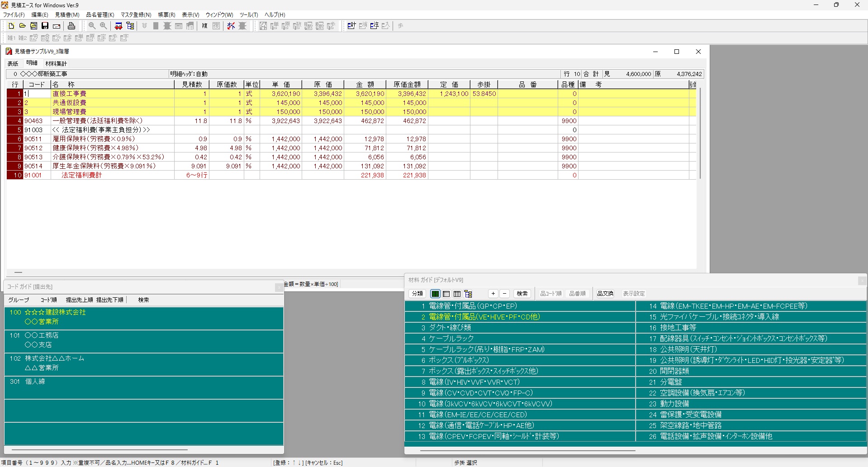Viewport: 868px width, 467px height.
Task: Select category 16 接地工事等
Action: 751,328
